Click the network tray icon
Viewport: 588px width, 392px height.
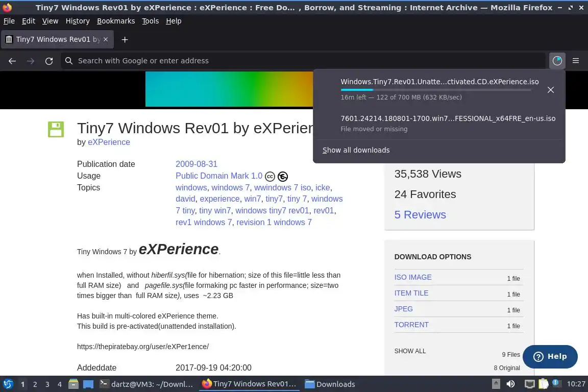tap(529, 384)
